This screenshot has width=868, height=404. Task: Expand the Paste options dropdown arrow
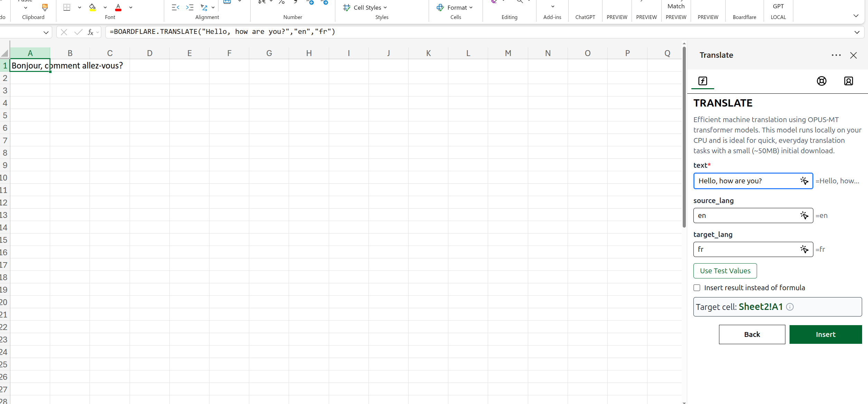[26, 8]
